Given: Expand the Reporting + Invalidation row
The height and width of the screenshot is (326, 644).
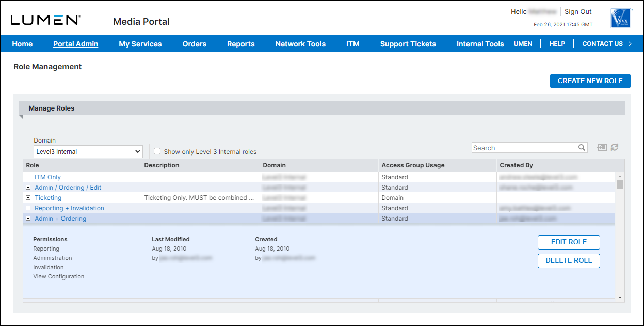Looking at the screenshot, I should [x=28, y=208].
